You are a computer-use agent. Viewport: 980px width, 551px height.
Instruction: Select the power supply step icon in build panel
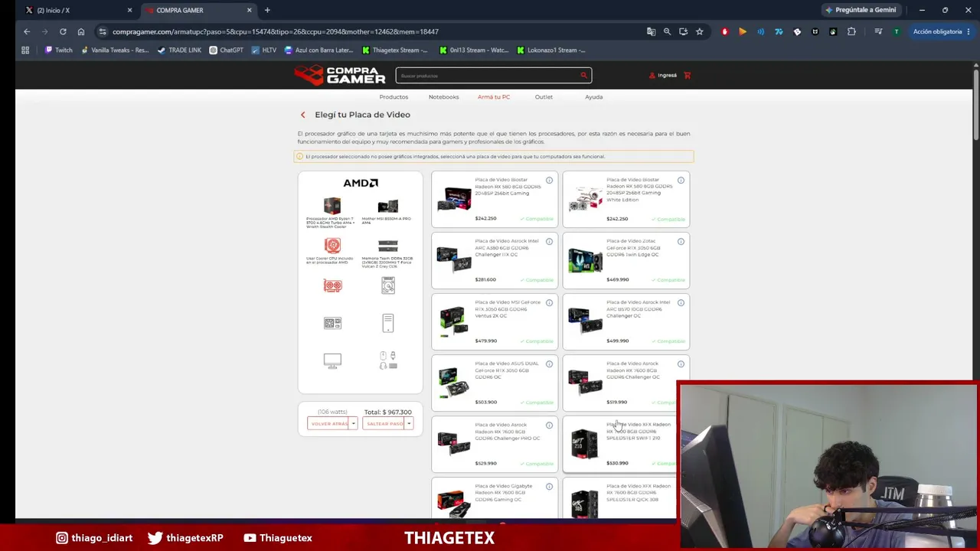pos(332,323)
